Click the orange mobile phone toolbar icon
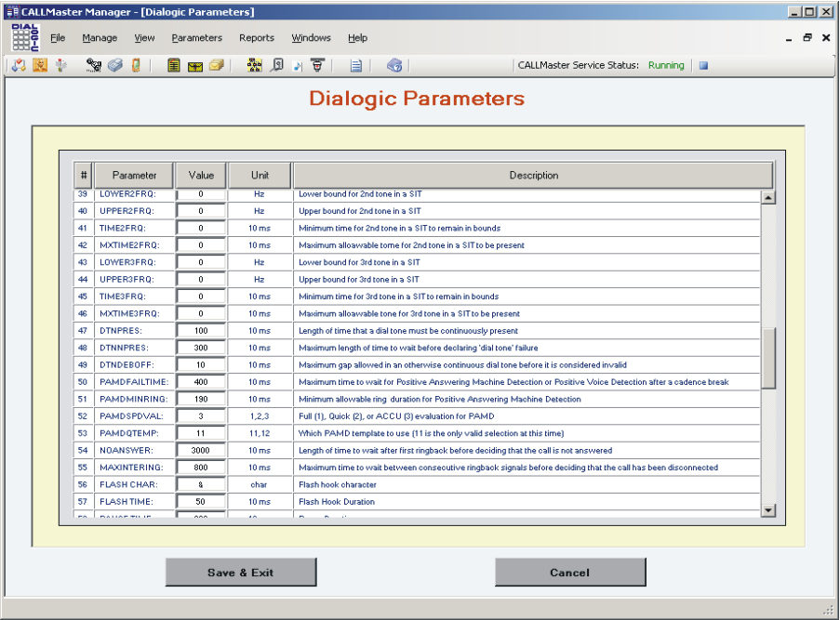Screen dimensions: 840x620 136,65
